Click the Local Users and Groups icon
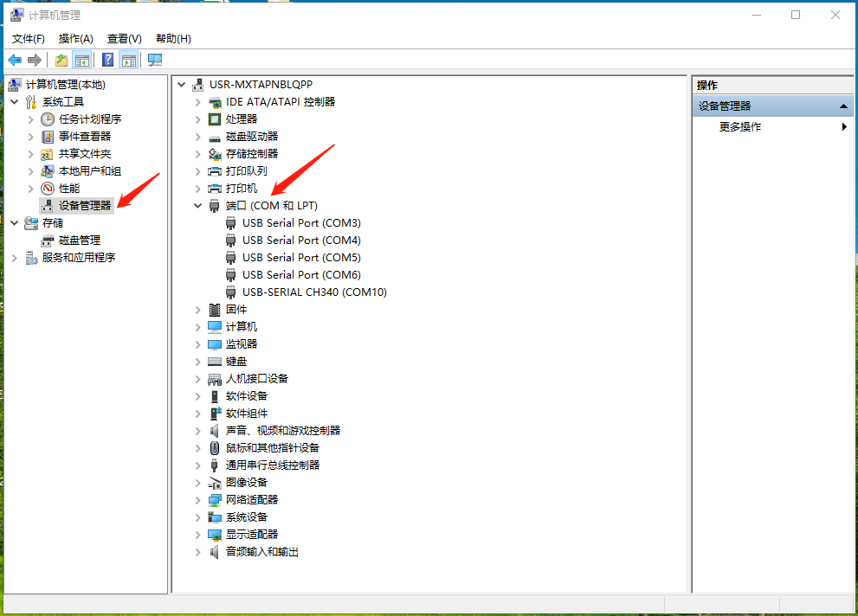Screen dimensions: 858x616 tap(48, 171)
